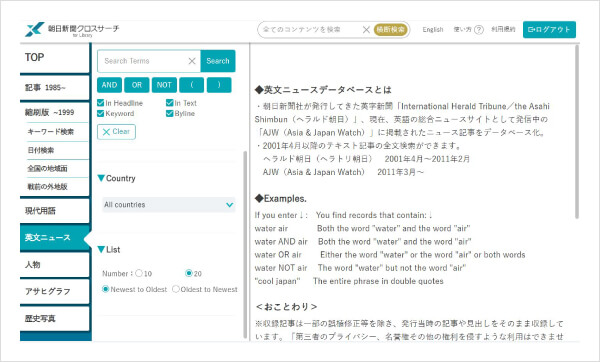Toggle the Keyword checkbox

click(x=101, y=114)
